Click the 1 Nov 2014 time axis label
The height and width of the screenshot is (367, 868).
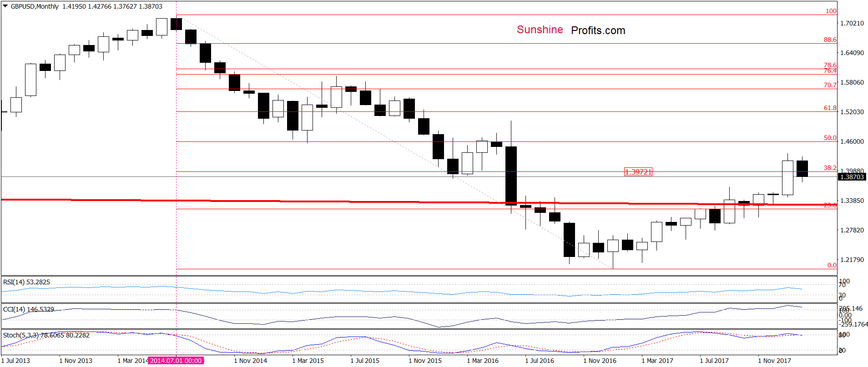pos(250,361)
